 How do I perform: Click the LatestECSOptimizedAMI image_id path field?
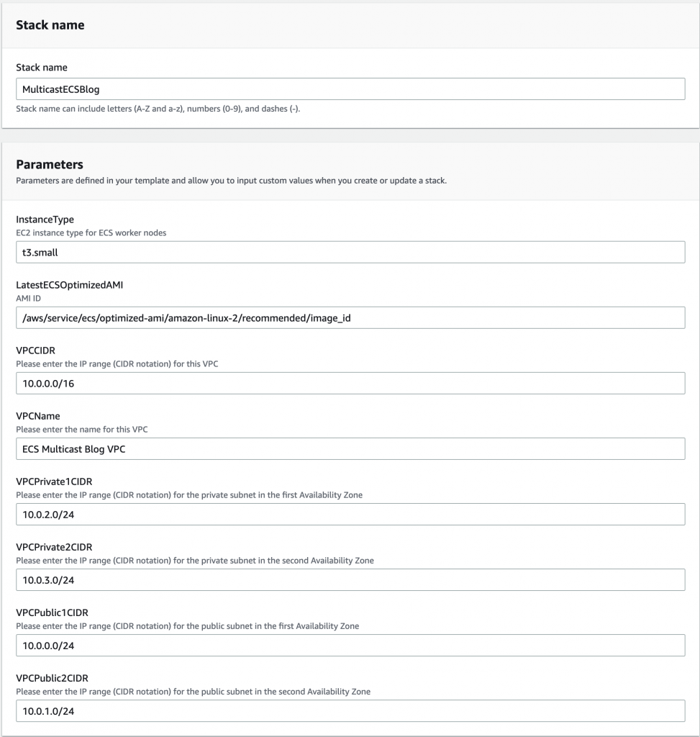tap(350, 317)
